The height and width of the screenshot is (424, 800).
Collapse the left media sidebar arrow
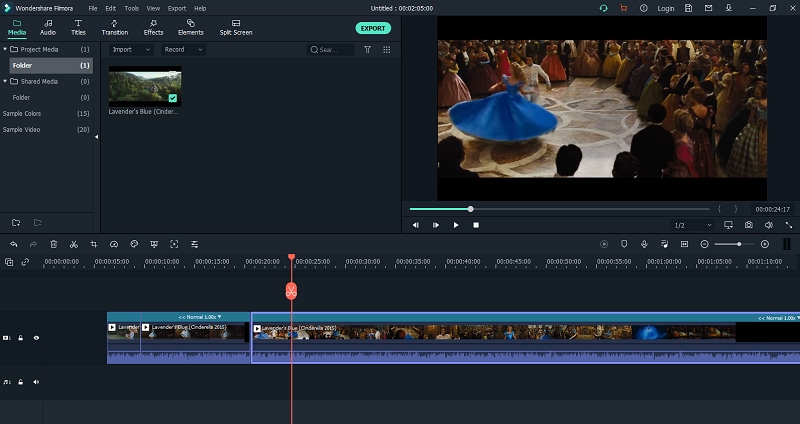tap(96, 137)
